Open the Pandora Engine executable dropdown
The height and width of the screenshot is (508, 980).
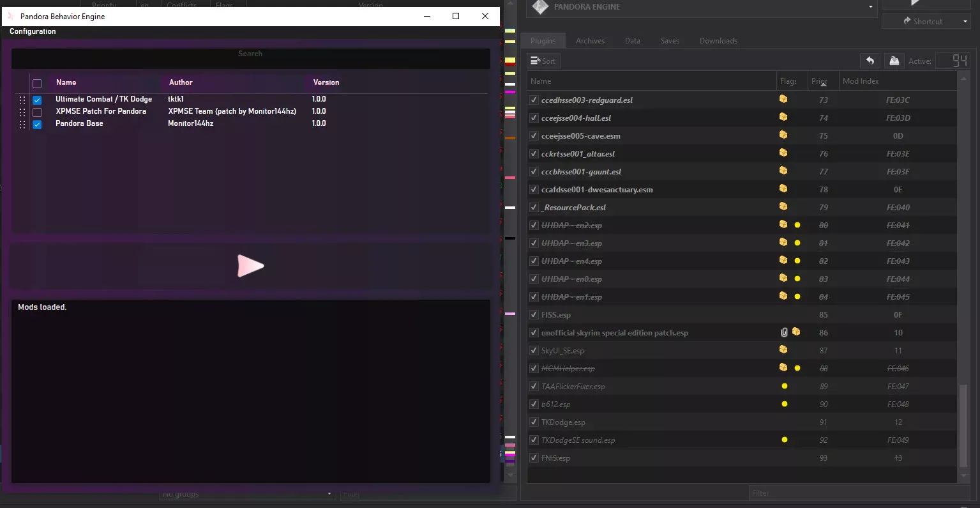pos(870,7)
